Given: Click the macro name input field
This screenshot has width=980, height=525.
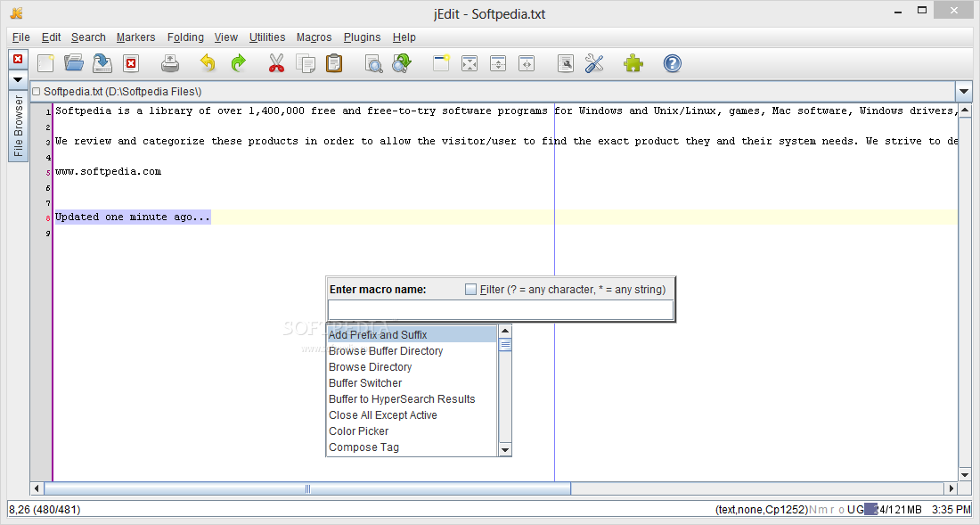Looking at the screenshot, I should tap(501, 310).
